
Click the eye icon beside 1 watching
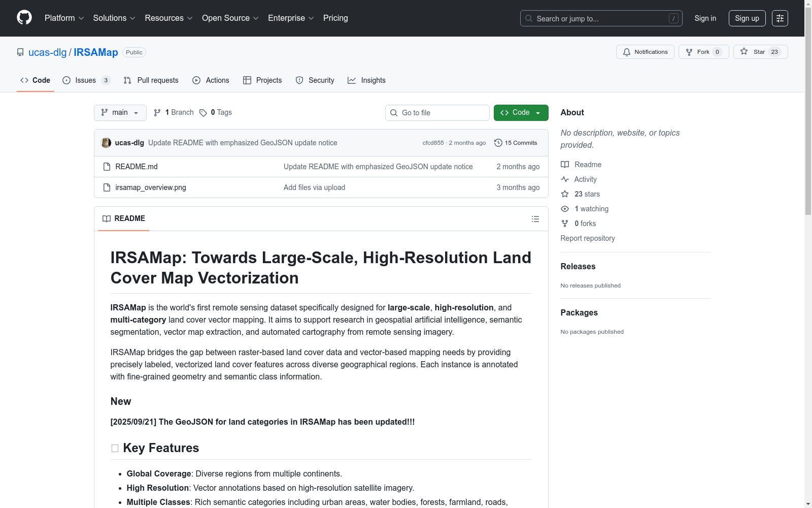click(x=565, y=209)
